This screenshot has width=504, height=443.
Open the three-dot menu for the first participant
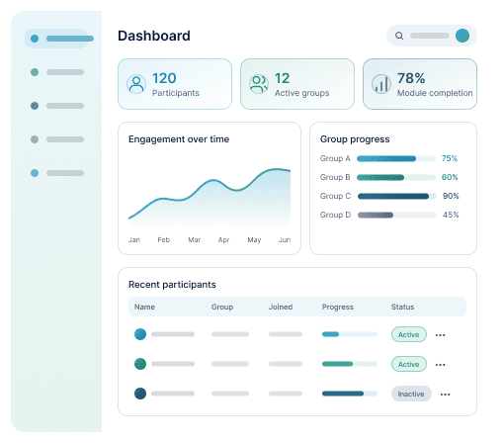click(440, 335)
